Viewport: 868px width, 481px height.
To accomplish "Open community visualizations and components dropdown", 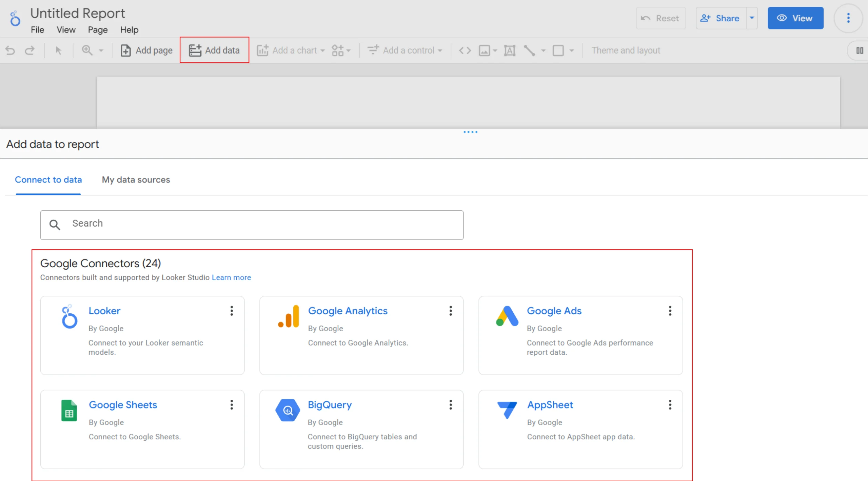I will 341,50.
